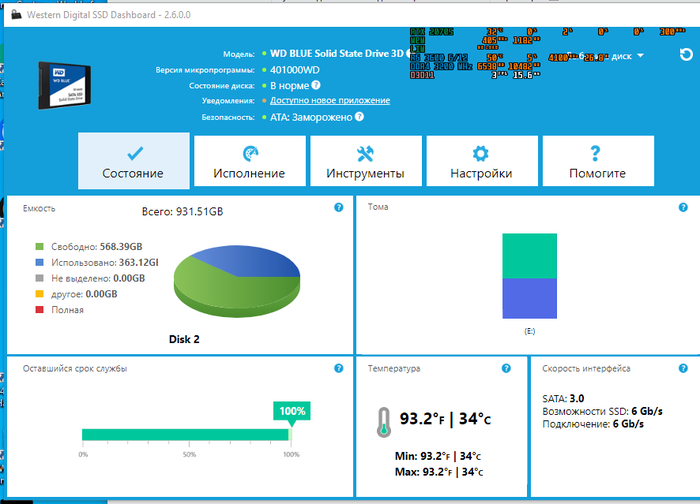Click help icon next to ATA: Заморожено
The image size is (700, 504).
point(358,116)
